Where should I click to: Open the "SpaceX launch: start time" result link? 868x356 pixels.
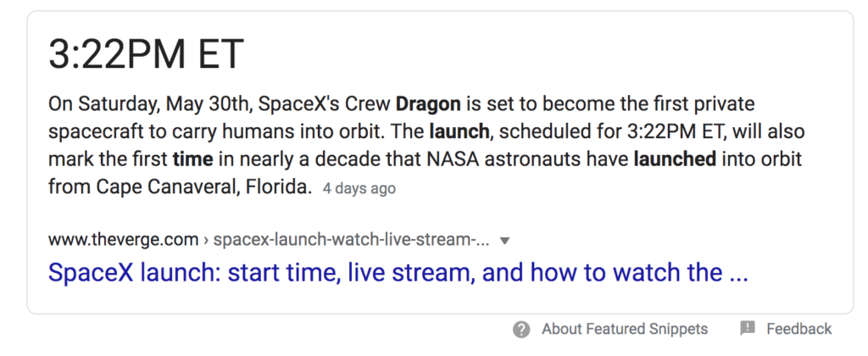point(398,273)
